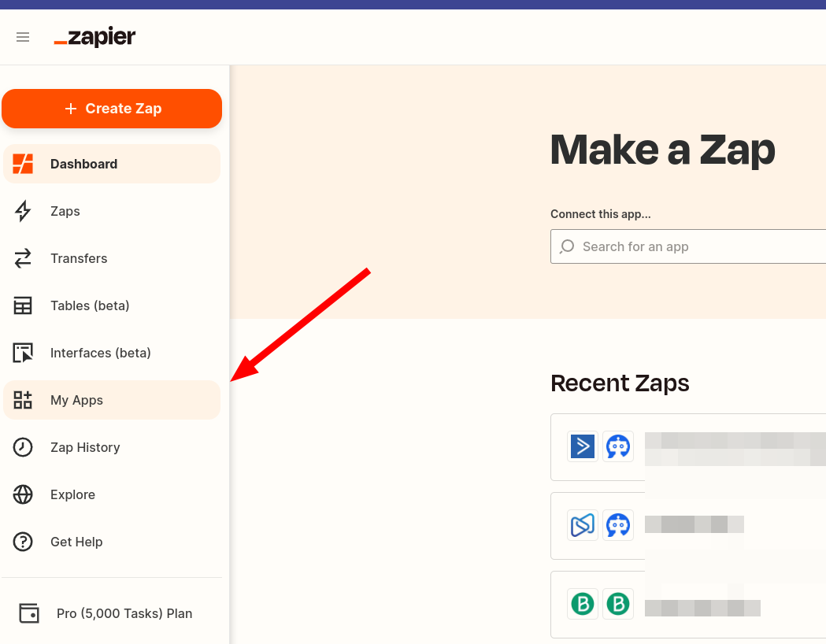Image resolution: width=826 pixels, height=644 pixels.
Task: Open Interfaces (beta) menu label
Action: 101,353
